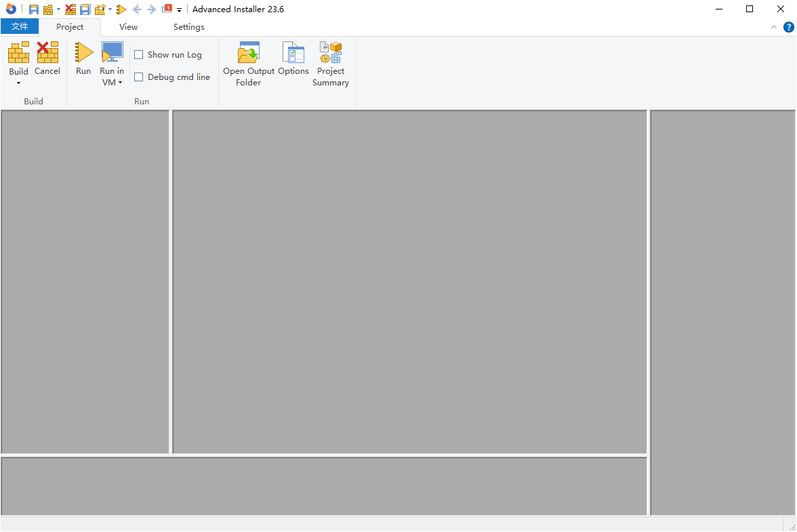The image size is (797, 532).
Task: Open the quick access toolbar customize dropdown
Action: (179, 9)
